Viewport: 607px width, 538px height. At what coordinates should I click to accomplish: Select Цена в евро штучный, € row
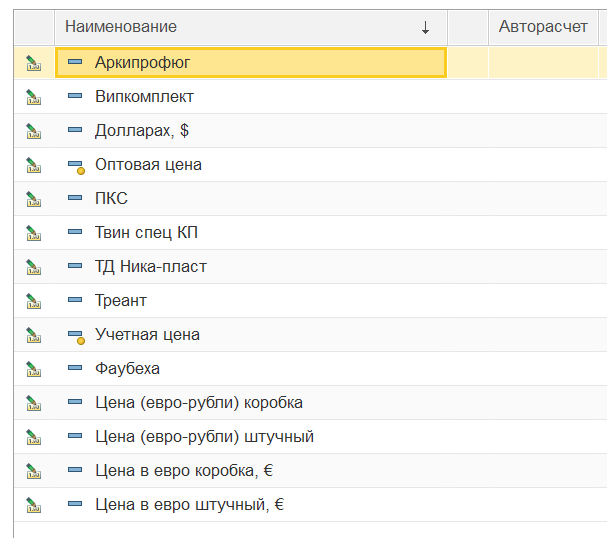click(x=189, y=505)
